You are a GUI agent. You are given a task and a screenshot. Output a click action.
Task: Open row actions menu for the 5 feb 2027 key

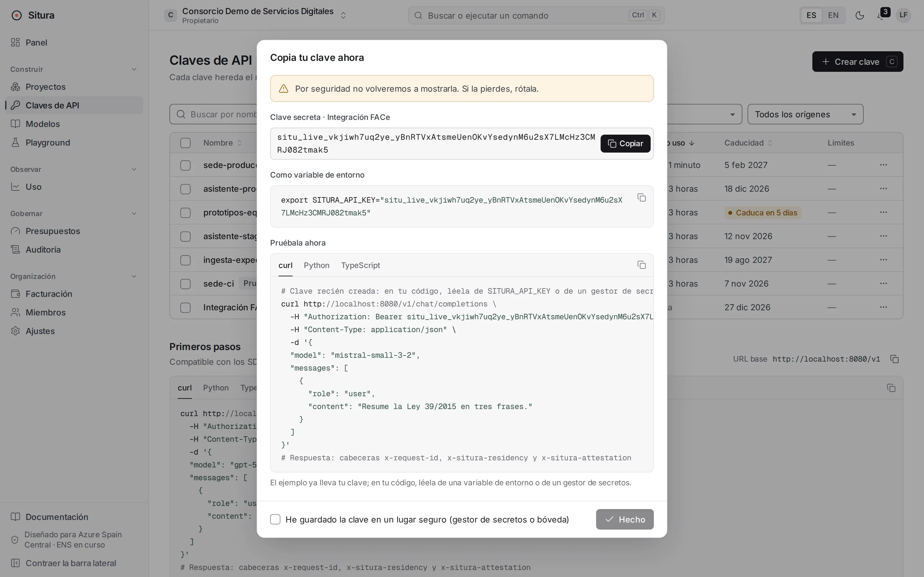coord(883,165)
